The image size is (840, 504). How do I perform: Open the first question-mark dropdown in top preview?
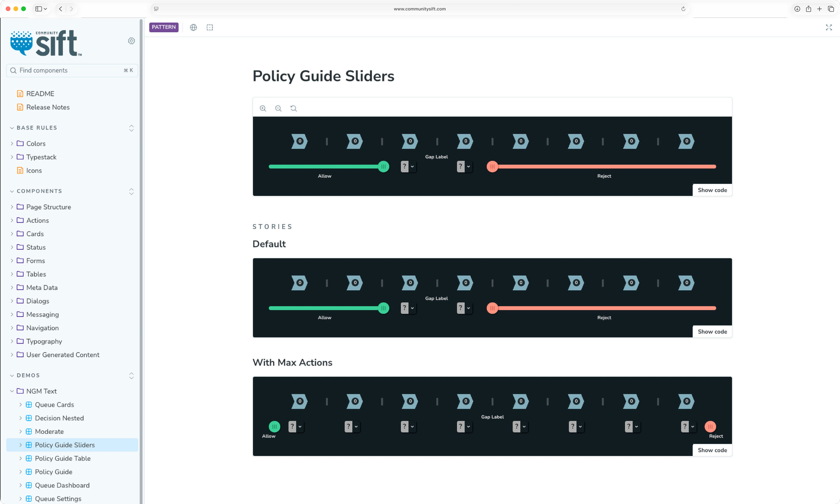408,166
